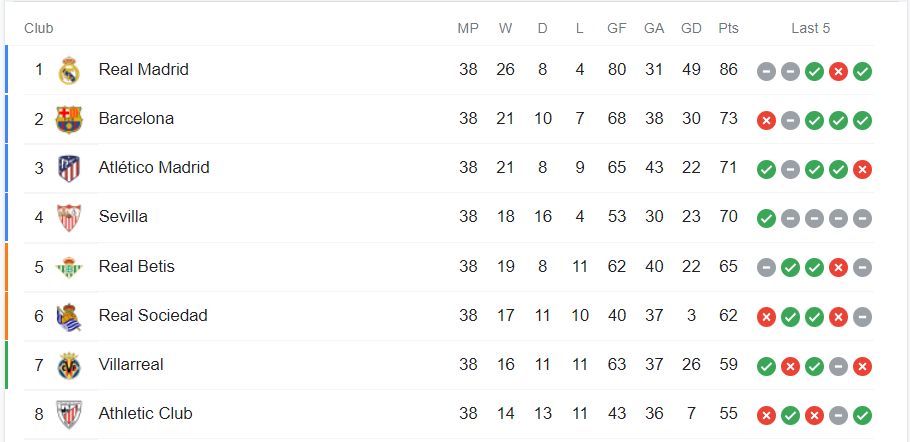This screenshot has width=910, height=442.
Task: Click the Atlético Madrid club crest
Action: pos(69,169)
